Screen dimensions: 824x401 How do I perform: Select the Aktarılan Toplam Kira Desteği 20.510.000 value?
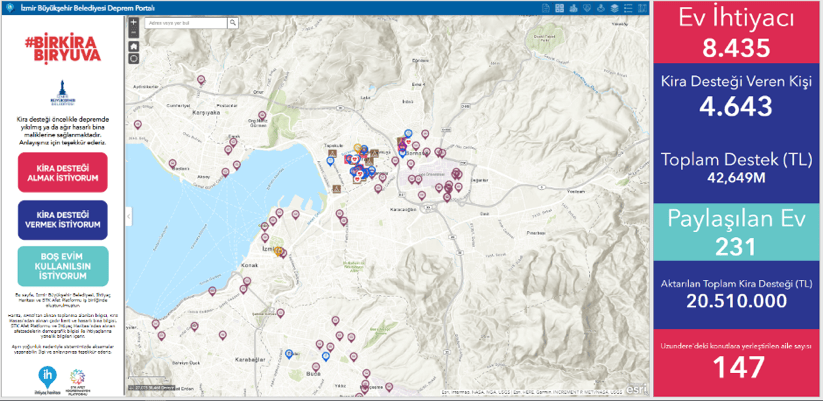(736, 301)
